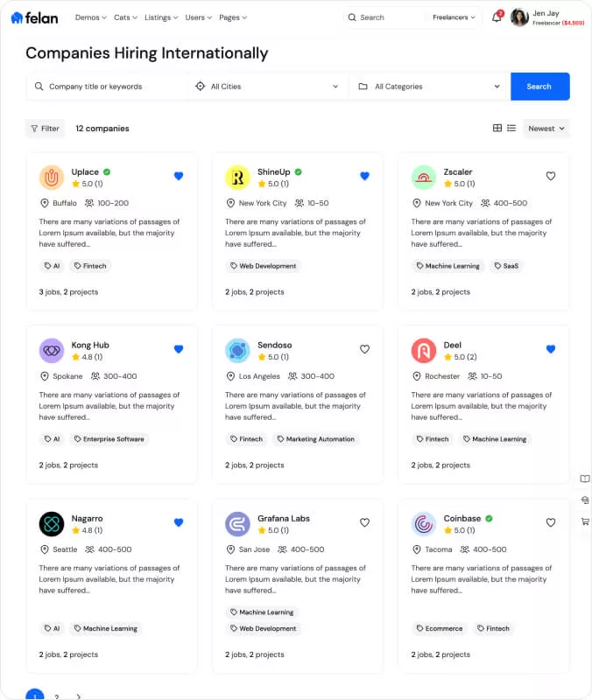Click Jen Jay's profile avatar
The image size is (592, 700).
pyautogui.click(x=519, y=17)
